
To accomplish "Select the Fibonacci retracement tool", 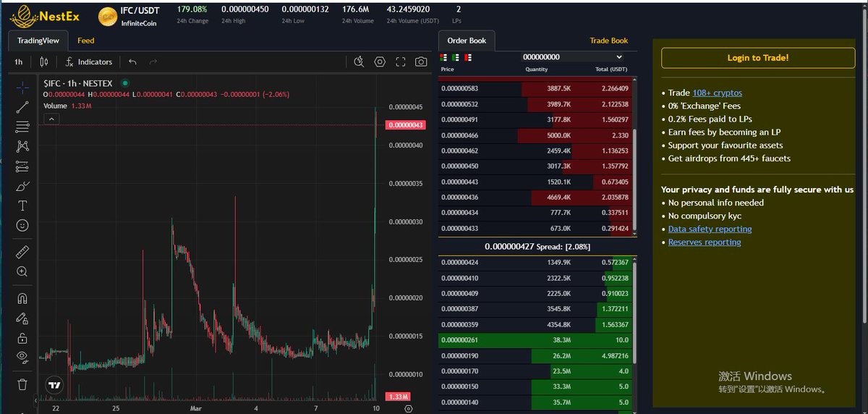I will tap(22, 127).
